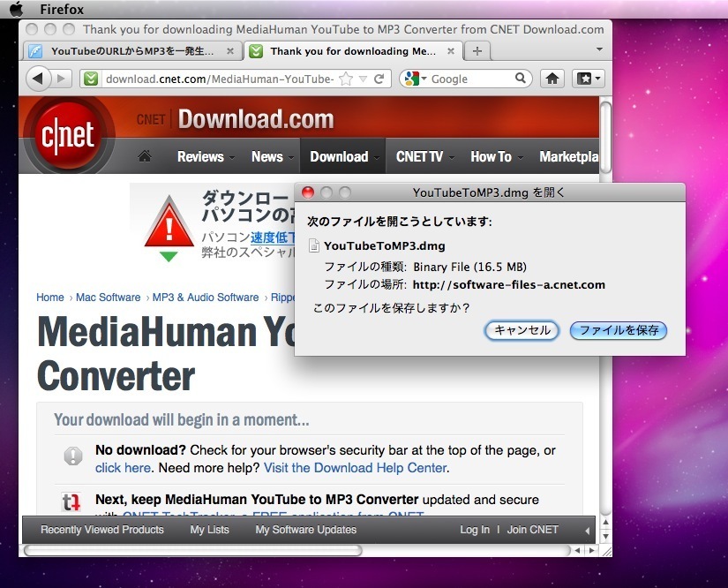The image size is (728, 588).
Task: Open the URL history dropdown arrow
Action: click(x=363, y=79)
